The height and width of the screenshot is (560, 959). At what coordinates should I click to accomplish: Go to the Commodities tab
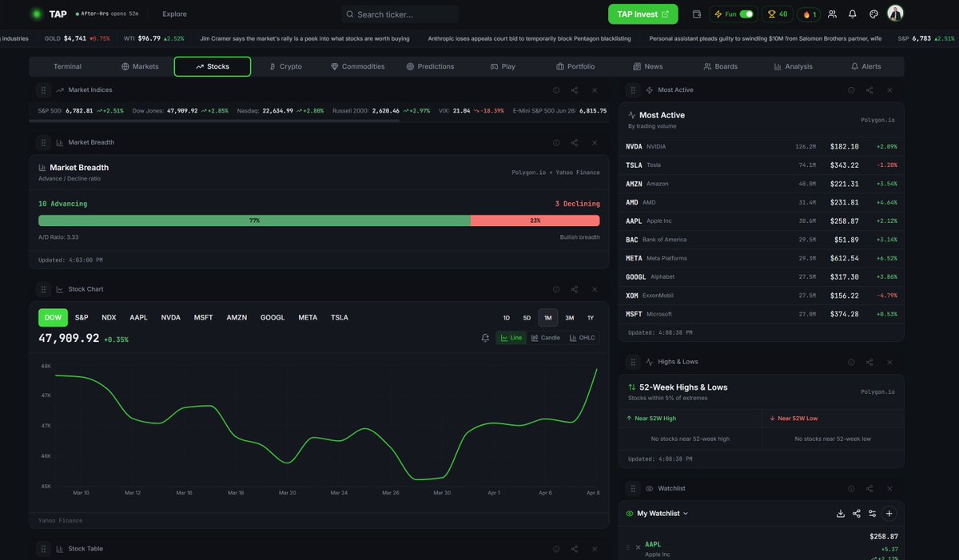tap(357, 66)
